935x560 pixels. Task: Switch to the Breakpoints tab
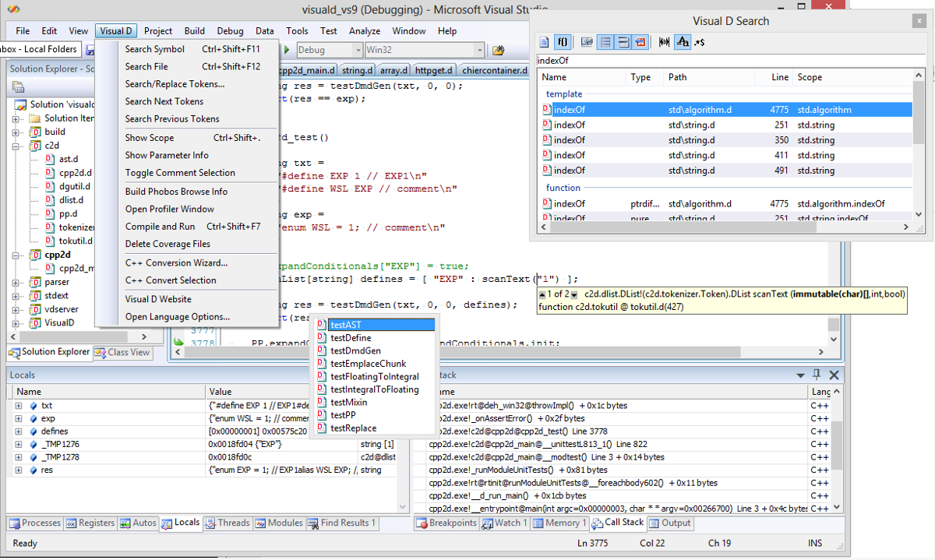click(447, 523)
